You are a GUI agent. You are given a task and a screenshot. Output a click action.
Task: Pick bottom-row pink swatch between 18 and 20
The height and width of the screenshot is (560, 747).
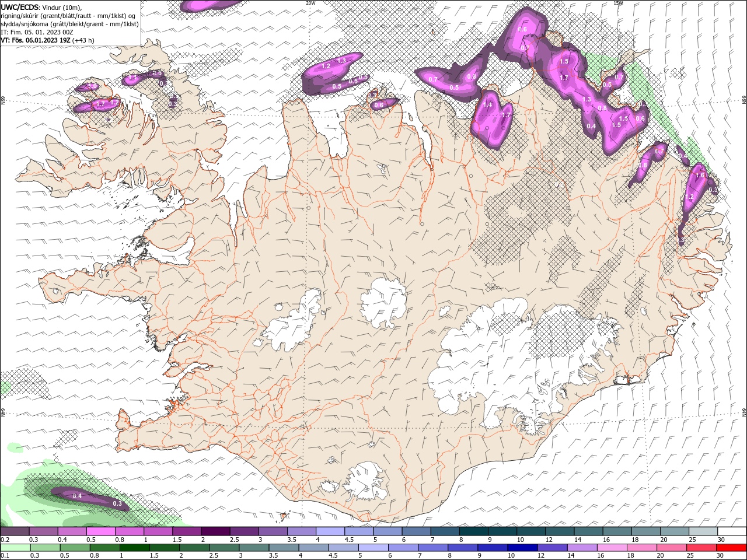(641, 548)
